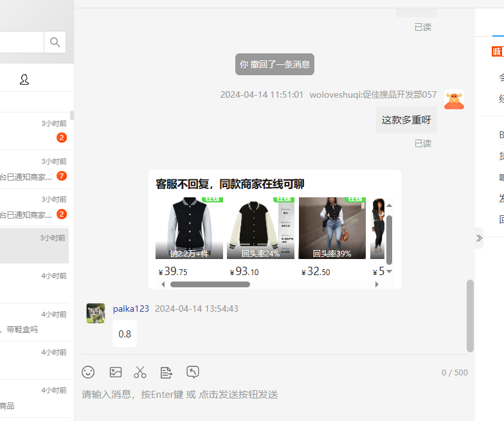Click the 0.8 reply message bubble
The width and height of the screenshot is (504, 421).
click(x=125, y=334)
